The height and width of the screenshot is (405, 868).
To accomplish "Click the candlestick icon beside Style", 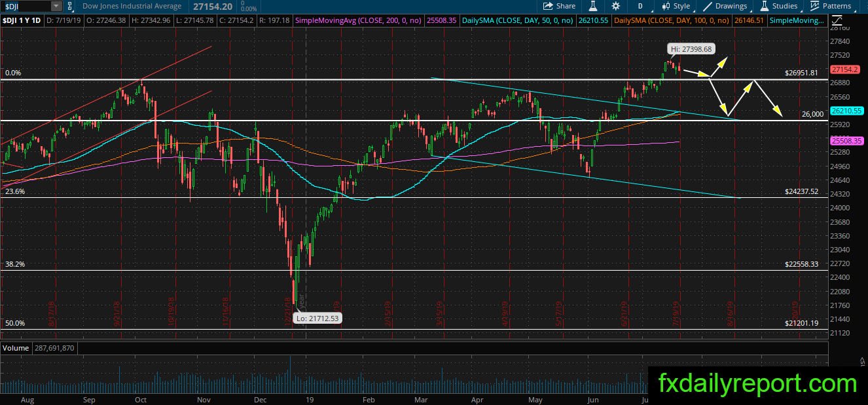I will [x=666, y=6].
